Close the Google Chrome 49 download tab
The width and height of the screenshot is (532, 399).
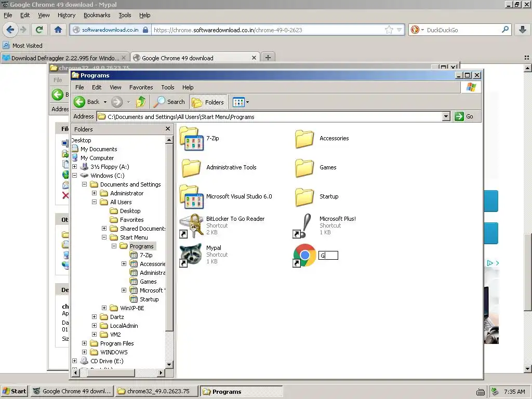[254, 58]
